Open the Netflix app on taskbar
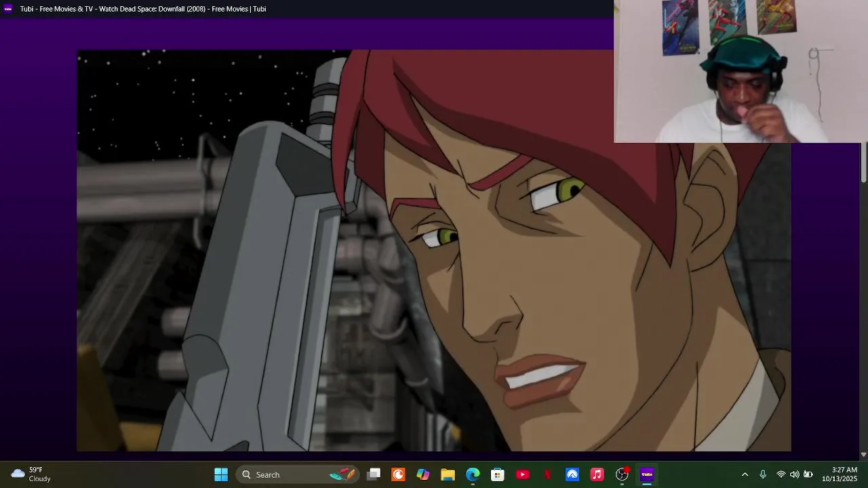 tap(547, 474)
